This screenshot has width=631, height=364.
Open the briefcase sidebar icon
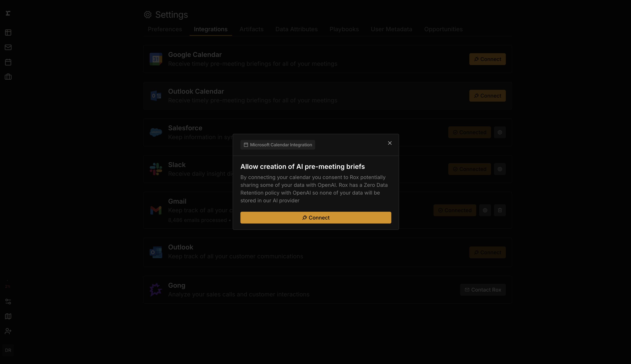point(8,77)
